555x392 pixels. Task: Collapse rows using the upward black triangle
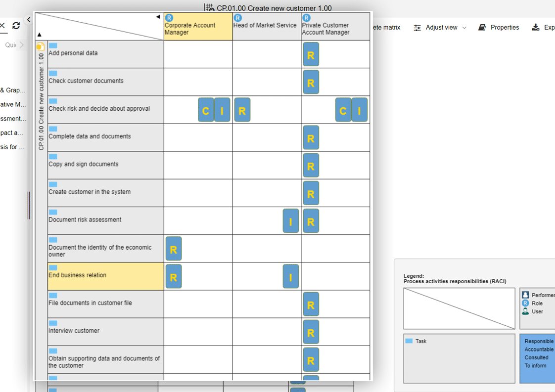point(40,35)
